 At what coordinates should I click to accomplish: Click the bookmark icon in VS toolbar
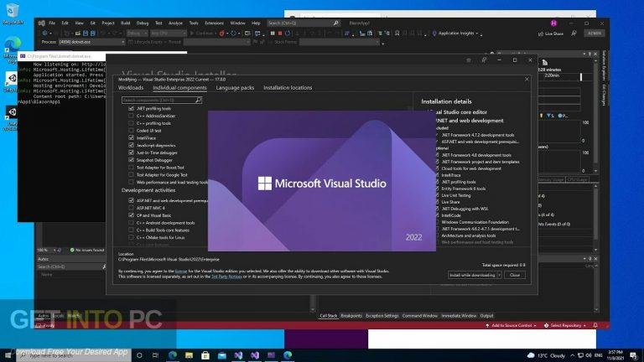pos(397,34)
